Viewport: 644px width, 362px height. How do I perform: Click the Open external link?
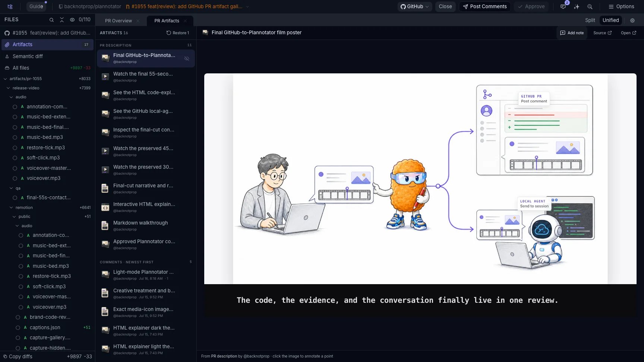click(x=628, y=33)
